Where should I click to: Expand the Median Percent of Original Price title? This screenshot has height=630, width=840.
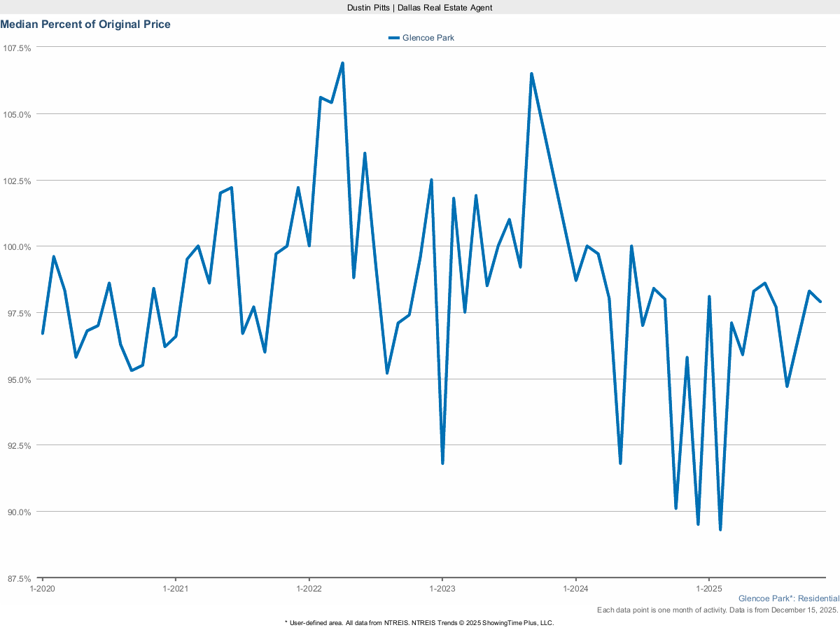click(x=86, y=24)
